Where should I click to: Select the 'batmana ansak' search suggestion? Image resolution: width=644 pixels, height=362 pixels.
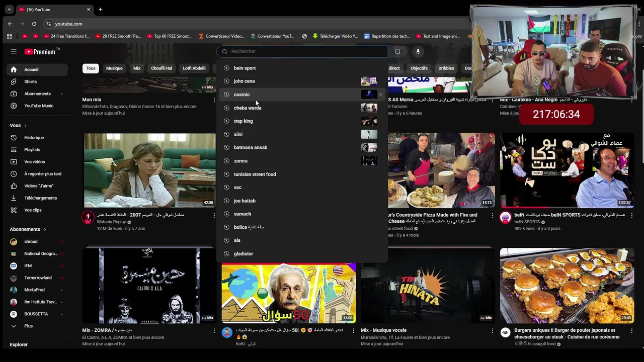(x=302, y=147)
